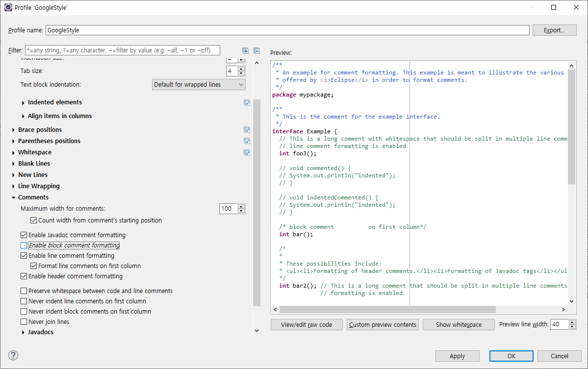
Task: Click settings list scroll up arrow
Action: click(x=256, y=63)
